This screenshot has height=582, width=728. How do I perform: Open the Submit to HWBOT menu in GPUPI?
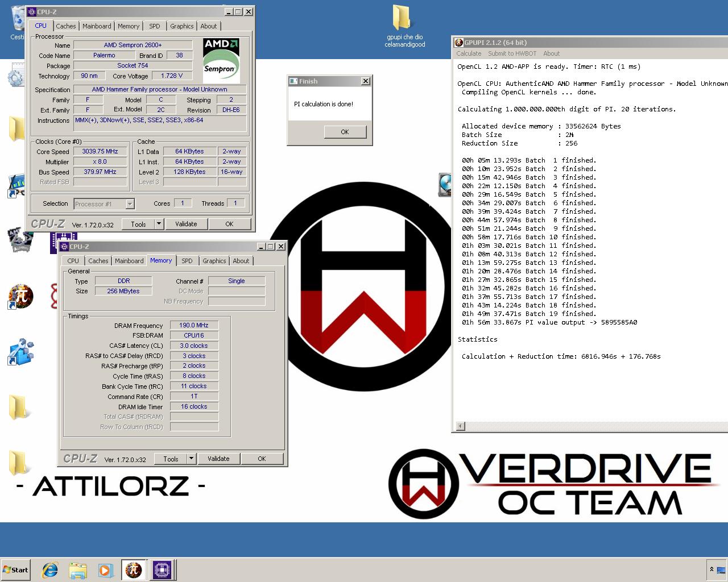pos(512,53)
